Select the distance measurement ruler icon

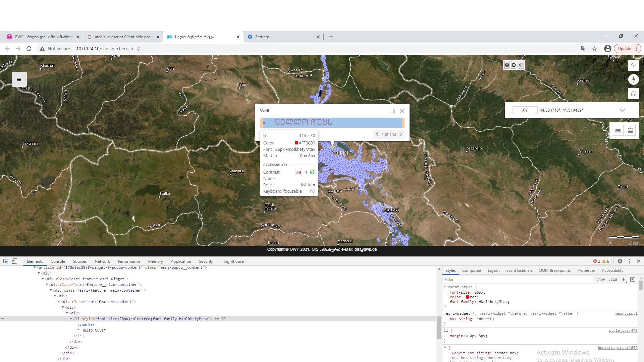tap(618, 130)
